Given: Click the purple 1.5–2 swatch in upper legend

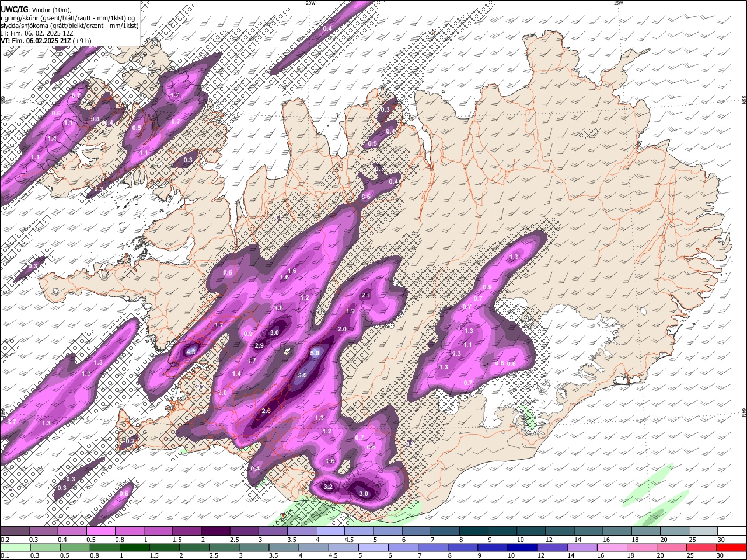Looking at the screenshot, I should point(187,531).
